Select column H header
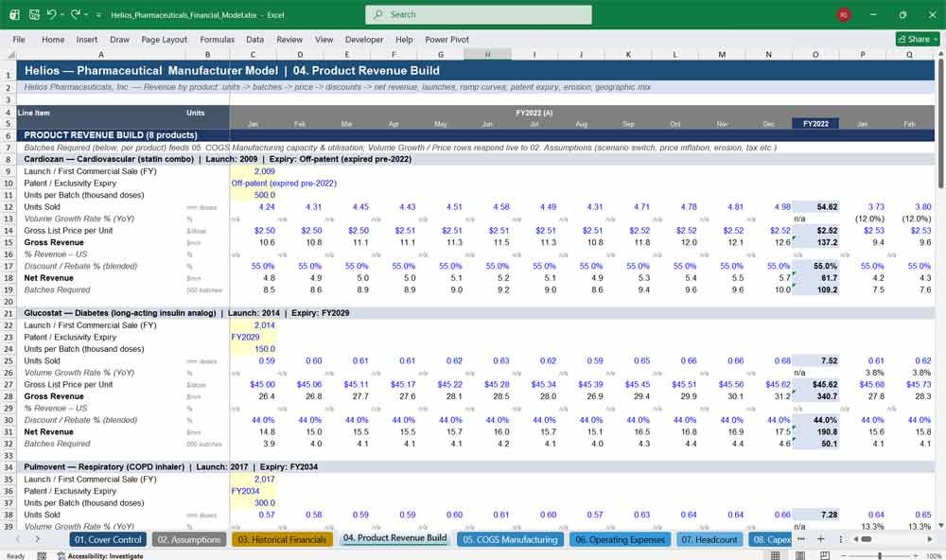946x560 pixels. click(487, 54)
